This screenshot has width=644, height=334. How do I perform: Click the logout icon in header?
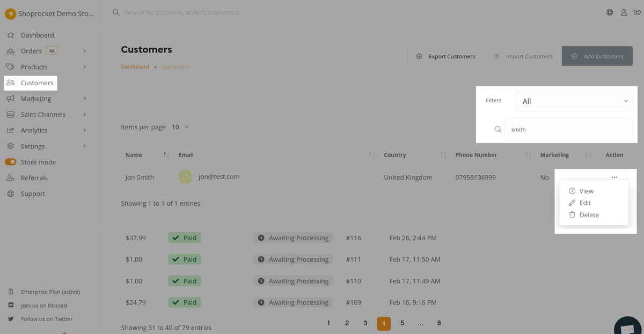point(637,12)
